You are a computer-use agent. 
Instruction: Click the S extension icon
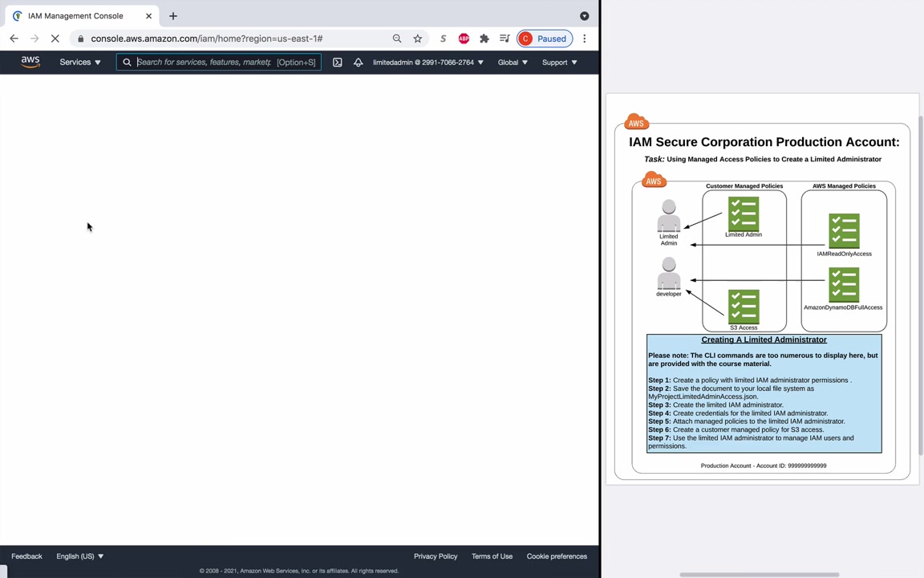point(443,39)
